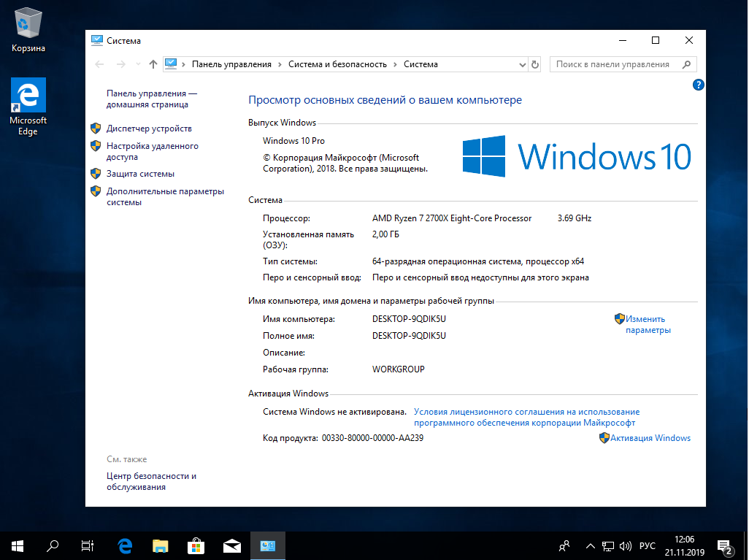Refresh the Система page
The height and width of the screenshot is (560, 749).
(x=535, y=64)
